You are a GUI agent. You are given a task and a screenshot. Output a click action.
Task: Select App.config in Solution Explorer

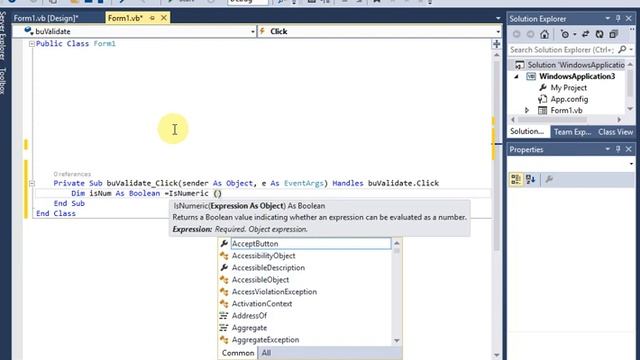pos(569,99)
